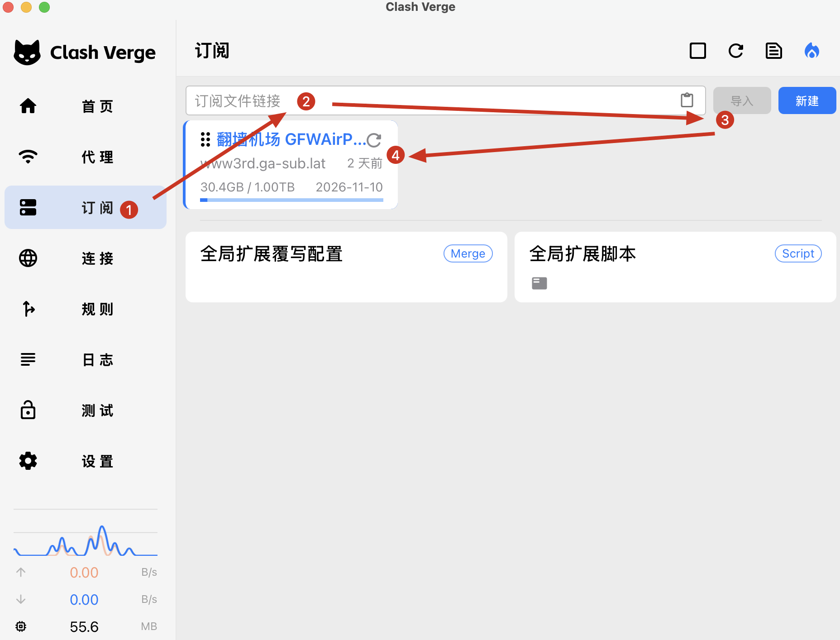
Task: Click the 2026-11-10 expiry date
Action: coord(349,187)
